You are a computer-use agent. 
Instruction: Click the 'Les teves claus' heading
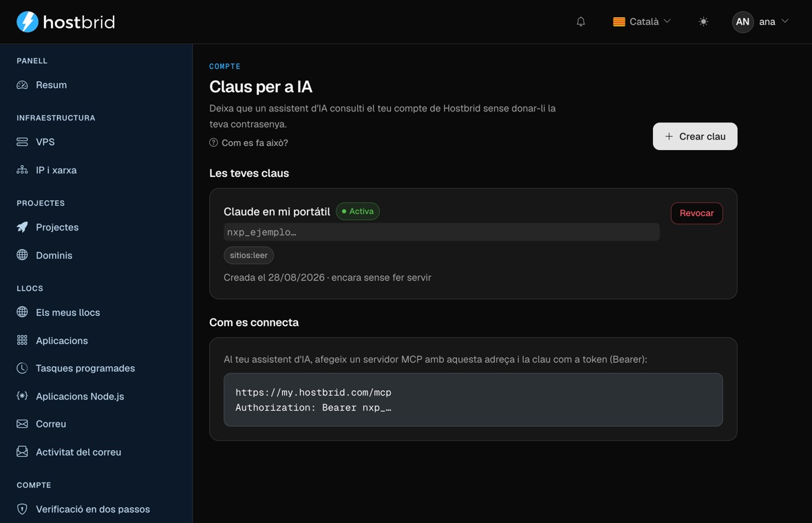(249, 173)
